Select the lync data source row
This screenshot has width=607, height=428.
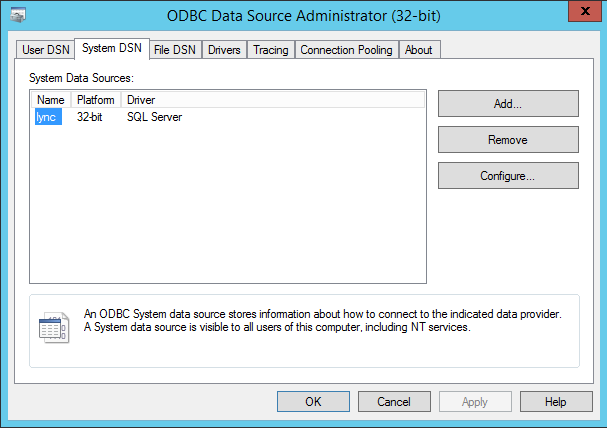[49, 117]
